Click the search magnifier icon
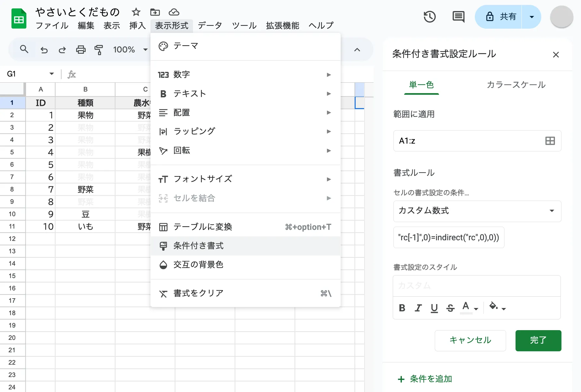 point(24,49)
